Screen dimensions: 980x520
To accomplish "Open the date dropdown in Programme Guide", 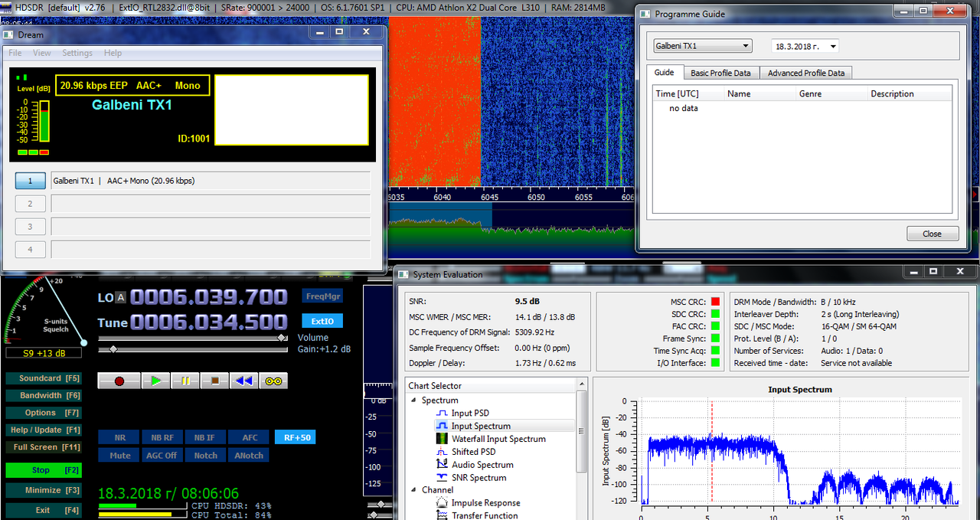I will pyautogui.click(x=805, y=46).
